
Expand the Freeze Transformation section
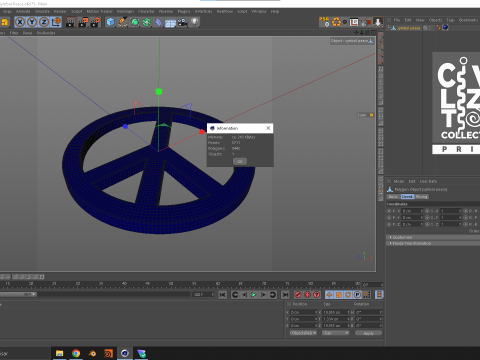click(433, 244)
